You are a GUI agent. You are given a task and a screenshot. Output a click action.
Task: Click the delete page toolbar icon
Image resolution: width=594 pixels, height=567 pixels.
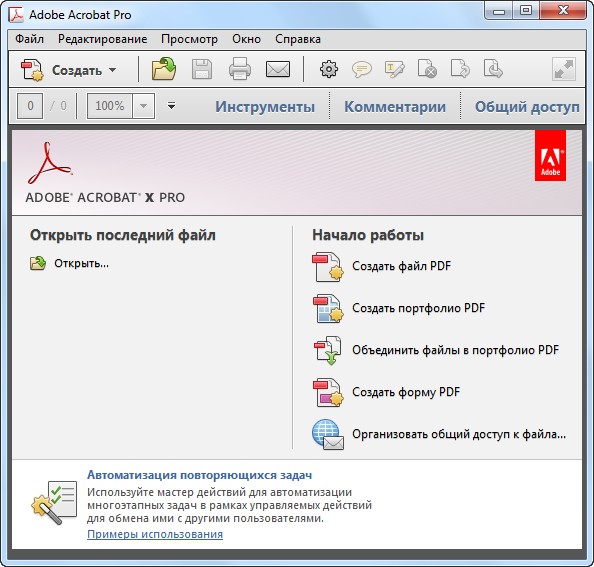click(427, 69)
